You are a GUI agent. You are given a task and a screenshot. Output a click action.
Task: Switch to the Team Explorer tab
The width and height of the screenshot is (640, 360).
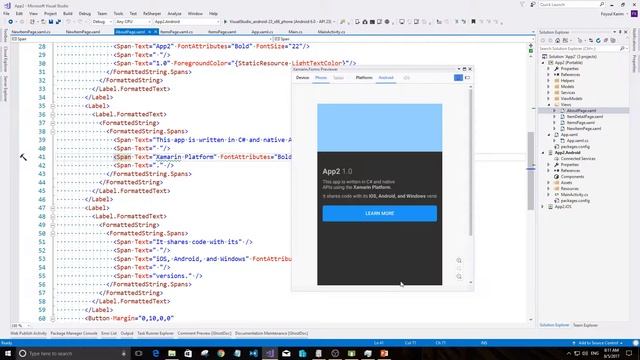pyautogui.click(x=585, y=325)
